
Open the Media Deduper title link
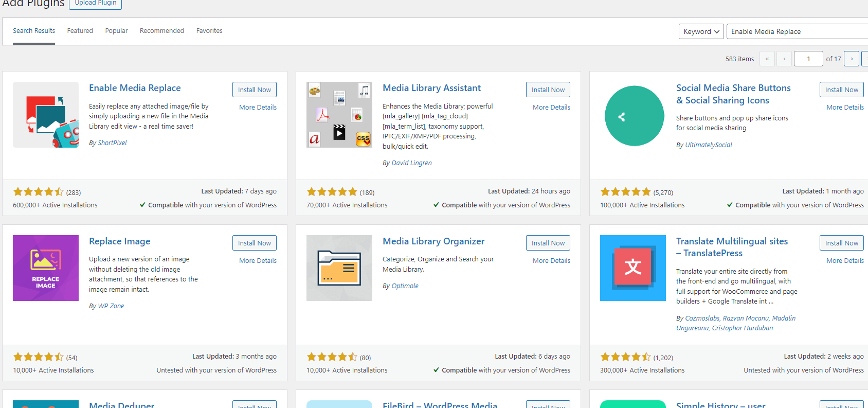121,404
